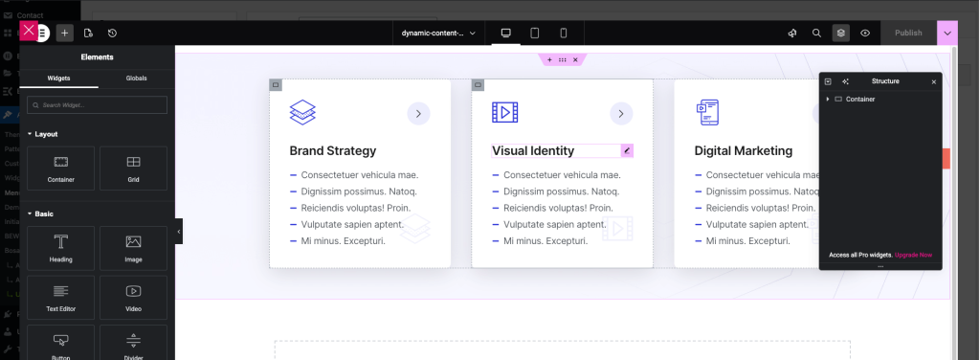Viewport: 980px width, 360px height.
Task: Open the dynamic-content document dropdown
Action: click(438, 34)
